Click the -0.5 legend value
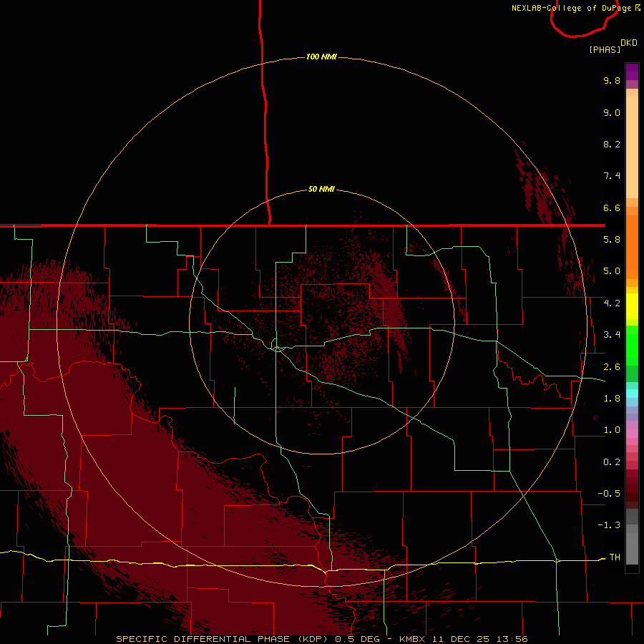The image size is (644, 644). (x=609, y=494)
